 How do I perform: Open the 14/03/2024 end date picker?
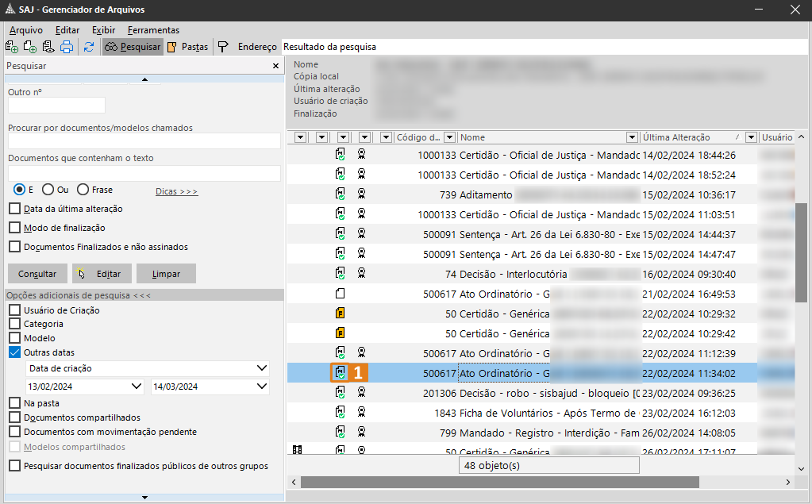(262, 387)
